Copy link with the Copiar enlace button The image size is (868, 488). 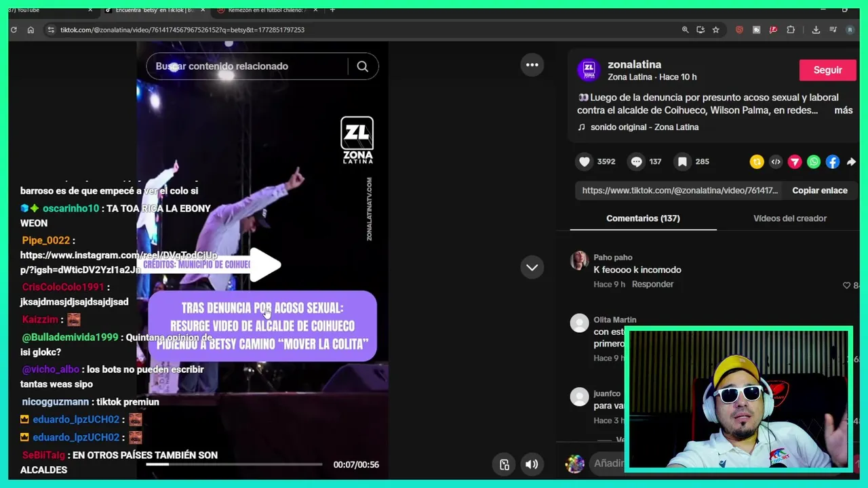click(x=820, y=190)
